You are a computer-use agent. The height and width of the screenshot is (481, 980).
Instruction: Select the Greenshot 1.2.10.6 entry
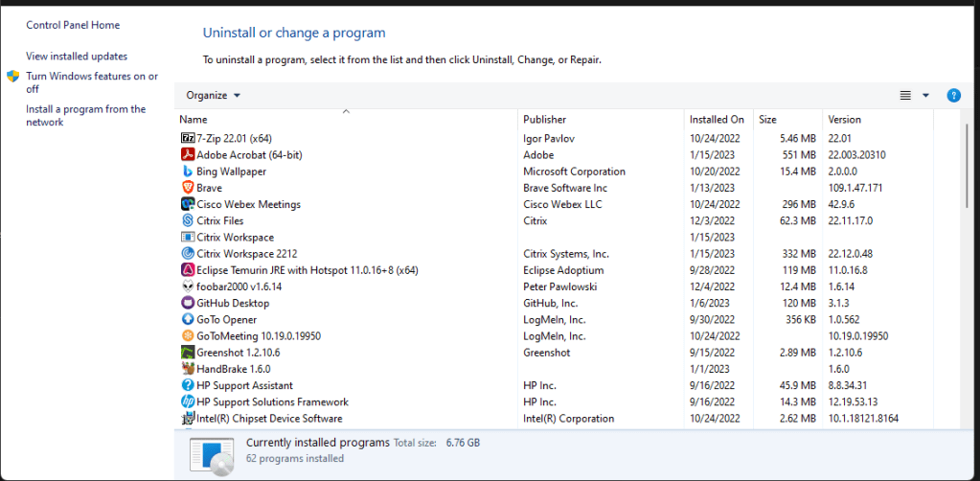coord(238,353)
